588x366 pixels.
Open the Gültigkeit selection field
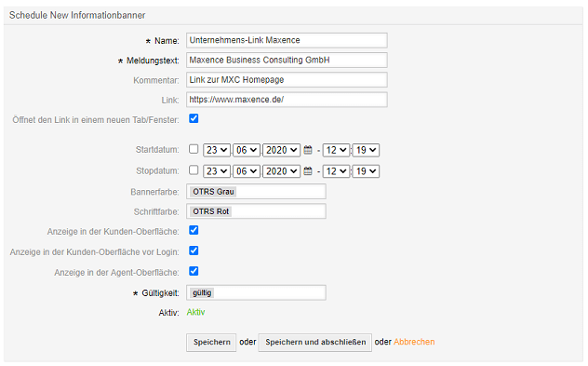pos(256,292)
